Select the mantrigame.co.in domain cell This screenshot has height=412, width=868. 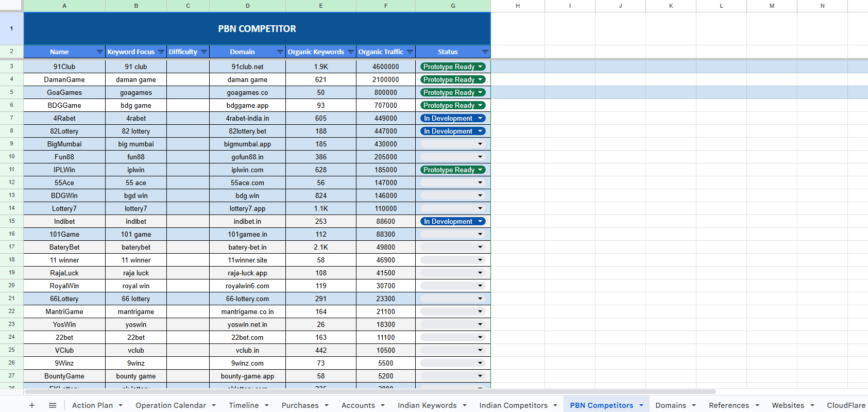(247, 311)
